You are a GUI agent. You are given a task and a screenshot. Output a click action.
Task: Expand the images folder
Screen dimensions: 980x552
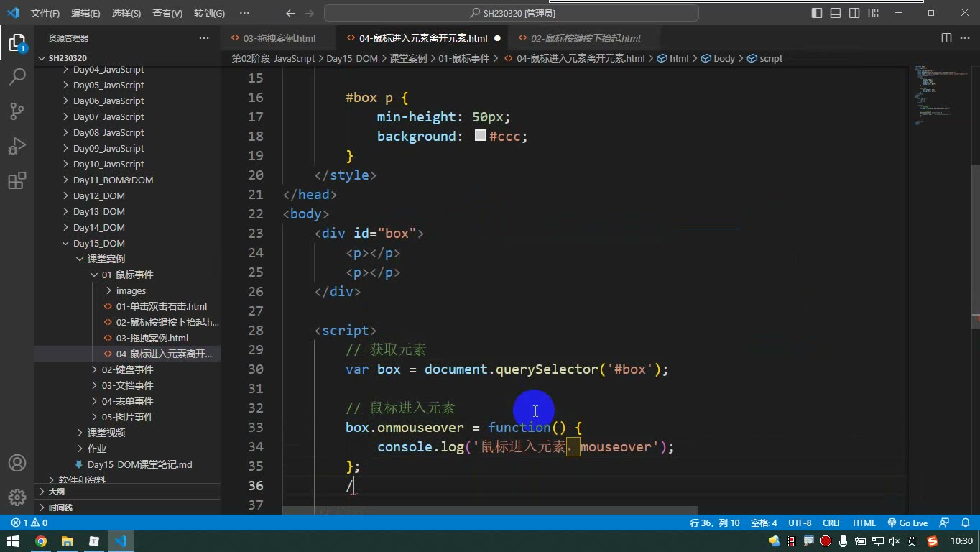point(127,290)
